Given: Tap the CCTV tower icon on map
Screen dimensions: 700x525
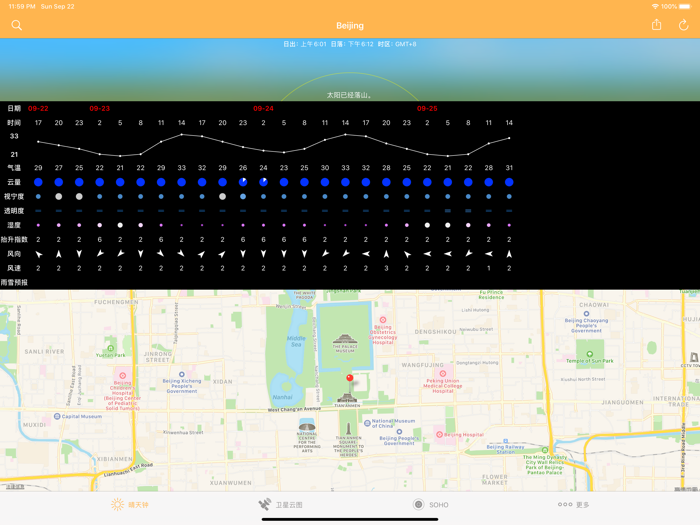Looking at the screenshot, I should click(694, 357).
